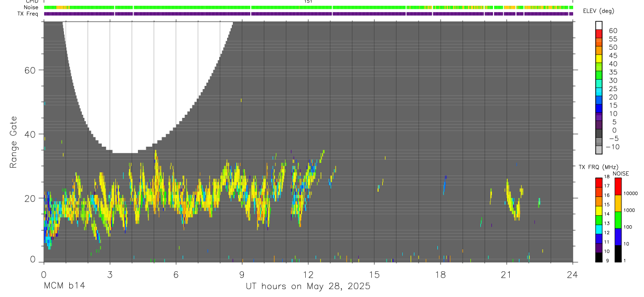Image resolution: width=644 pixels, height=297 pixels.
Task: Click the red 60 degree elevation swatch
Action: 598,35
